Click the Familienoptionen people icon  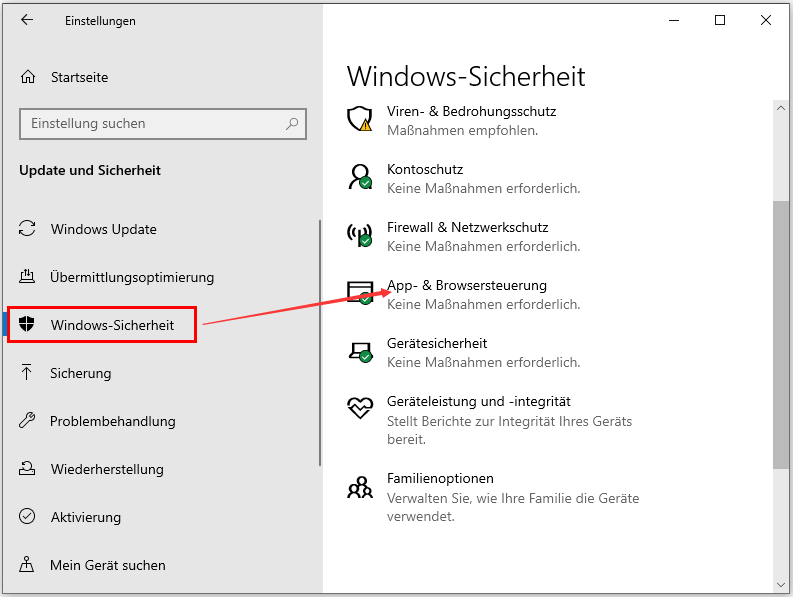[360, 487]
